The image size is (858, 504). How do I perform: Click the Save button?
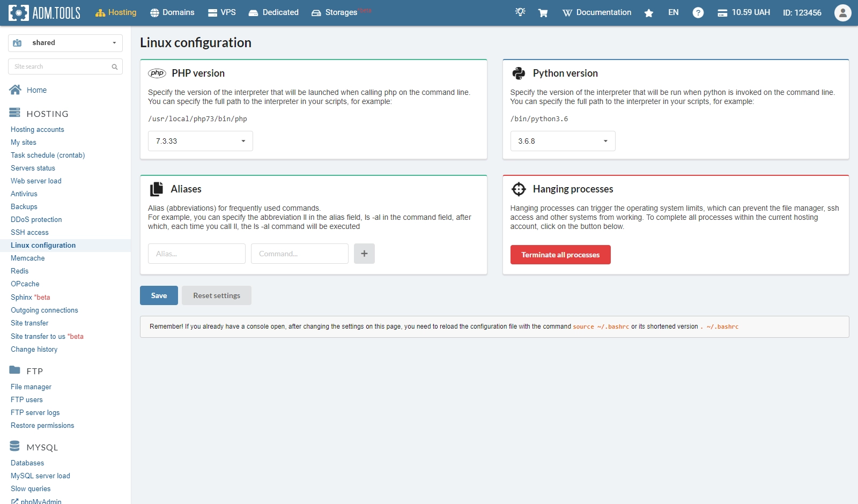[159, 295]
